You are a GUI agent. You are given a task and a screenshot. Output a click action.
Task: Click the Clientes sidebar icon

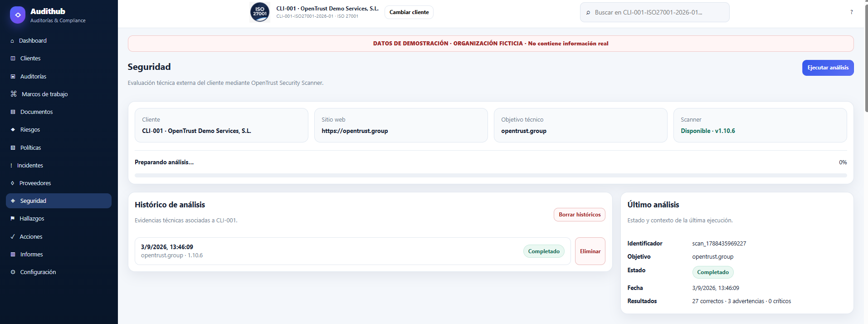(x=13, y=59)
